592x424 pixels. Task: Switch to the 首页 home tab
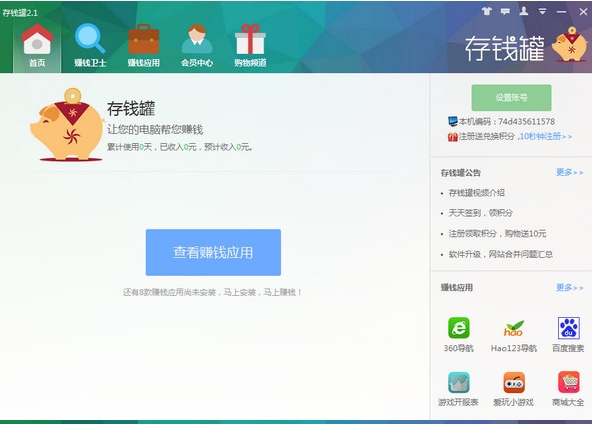tap(37, 45)
